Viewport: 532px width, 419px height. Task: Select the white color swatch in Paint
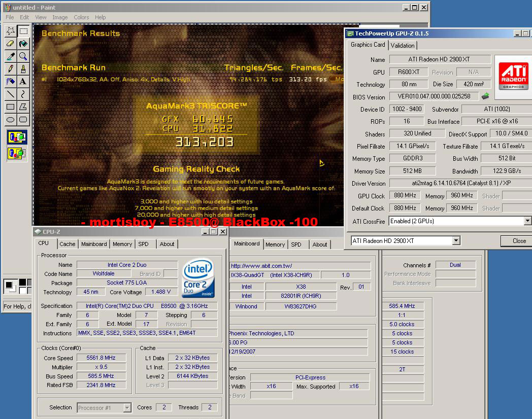coord(22,290)
